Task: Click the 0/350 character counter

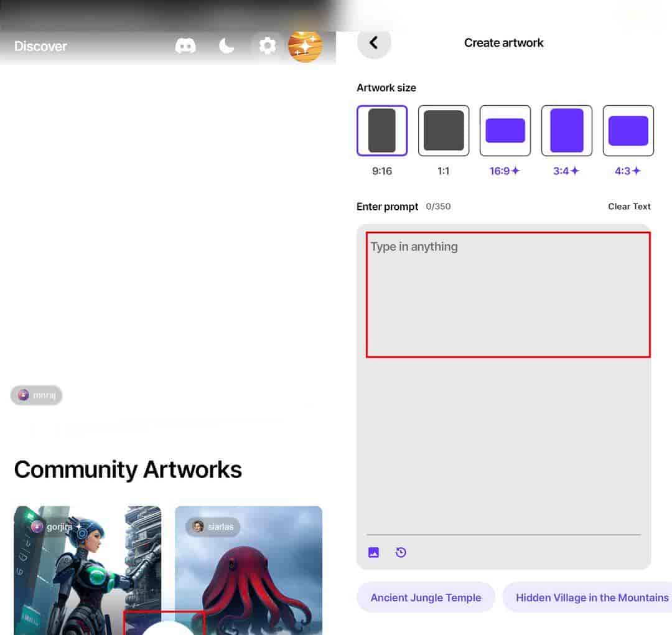Action: pyautogui.click(x=438, y=206)
